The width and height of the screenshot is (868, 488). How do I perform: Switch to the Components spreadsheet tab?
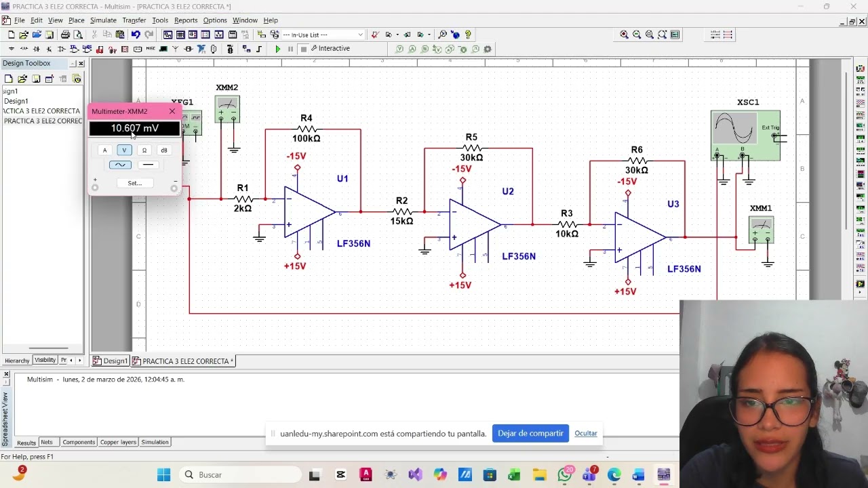pos(79,443)
